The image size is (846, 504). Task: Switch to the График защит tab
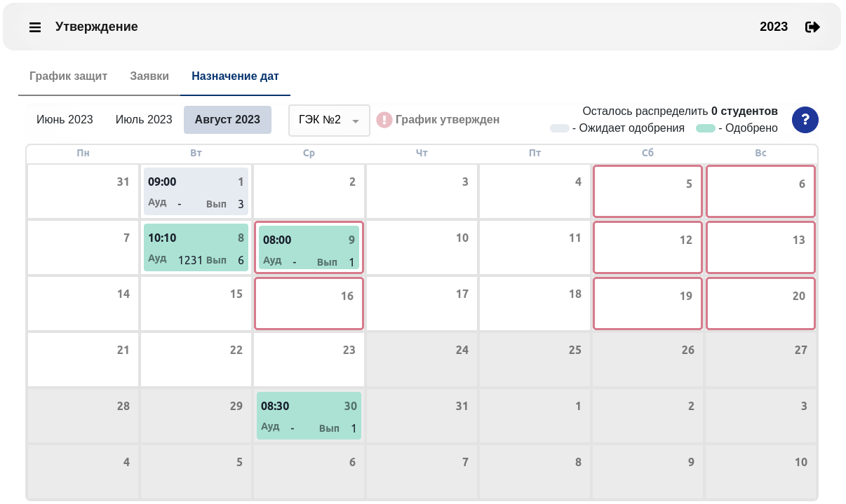(x=68, y=76)
